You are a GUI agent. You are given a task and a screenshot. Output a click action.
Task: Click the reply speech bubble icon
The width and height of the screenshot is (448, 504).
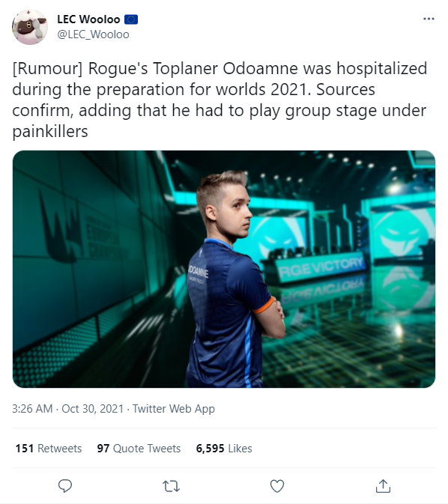click(65, 486)
